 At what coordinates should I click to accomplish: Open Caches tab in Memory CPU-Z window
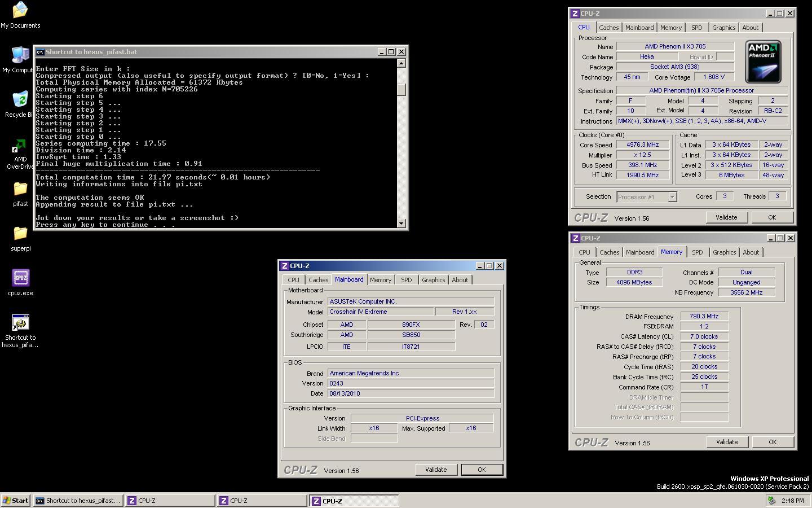tap(609, 252)
